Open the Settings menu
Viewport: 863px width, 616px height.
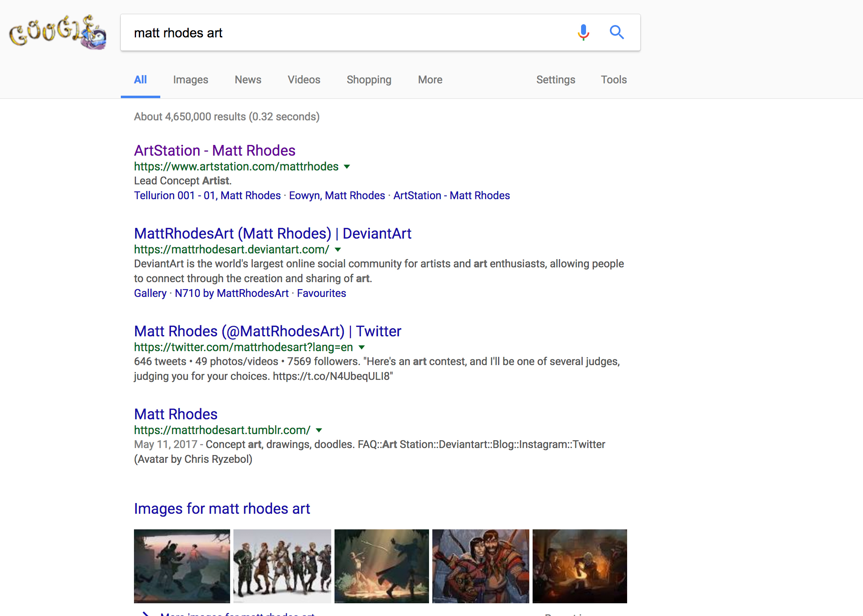click(x=556, y=80)
